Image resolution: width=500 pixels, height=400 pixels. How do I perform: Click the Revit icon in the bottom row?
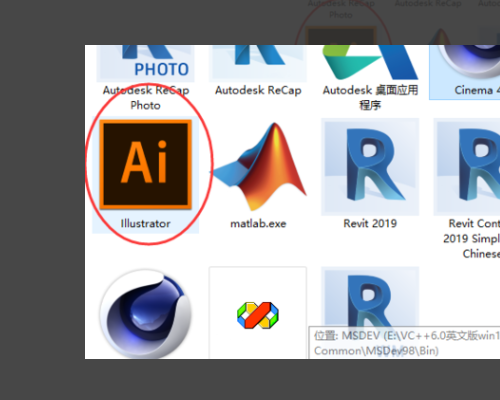pos(370,297)
